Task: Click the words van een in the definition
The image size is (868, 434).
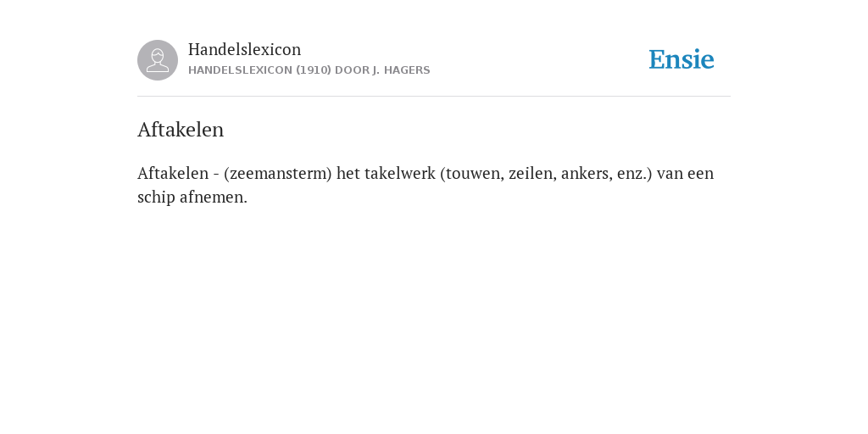Action: tap(685, 174)
